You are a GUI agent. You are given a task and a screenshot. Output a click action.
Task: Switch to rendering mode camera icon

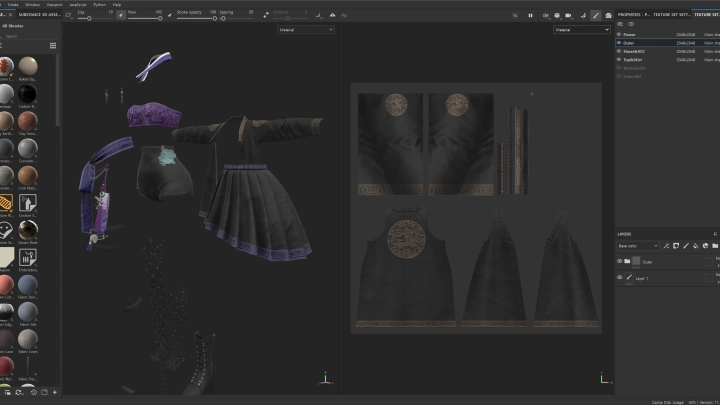608,16
